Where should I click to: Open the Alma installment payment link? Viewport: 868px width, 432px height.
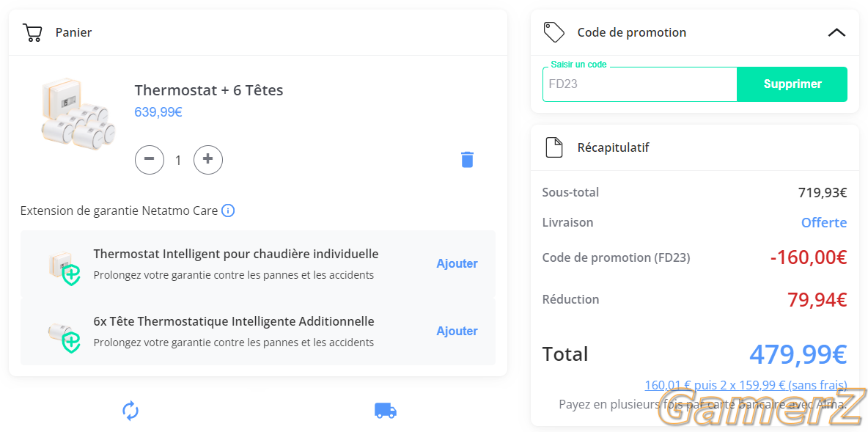click(x=746, y=385)
